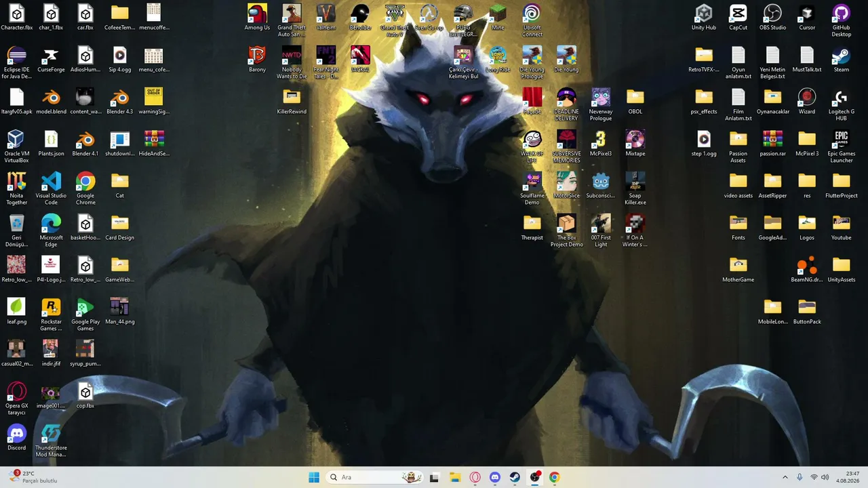Open File Explorer from the taskbar
The width and height of the screenshot is (868, 488).
click(454, 477)
